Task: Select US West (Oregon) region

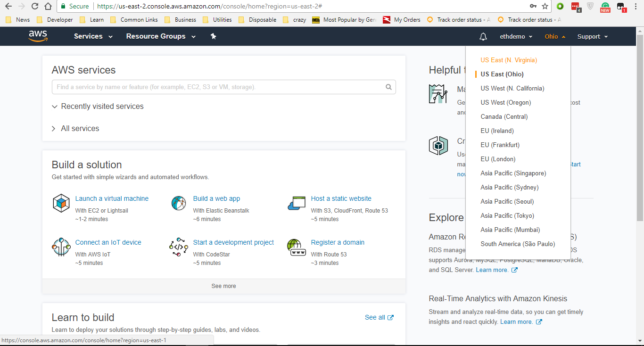Action: (505, 102)
